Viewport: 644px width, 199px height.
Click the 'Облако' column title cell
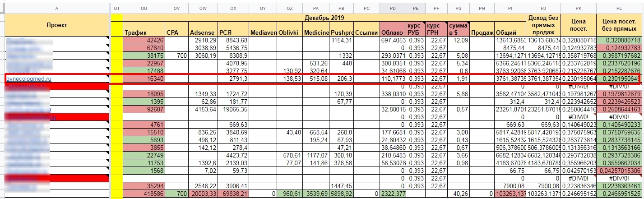(393, 29)
